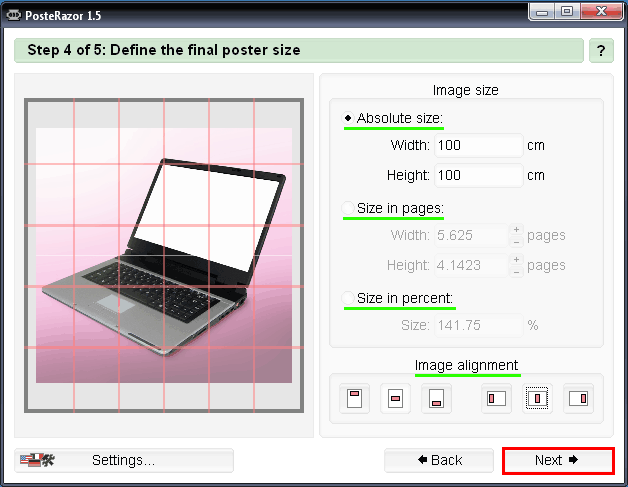Screen dimensions: 628x487
Task: Click the percent Size field showing 141.75
Action: point(479,325)
